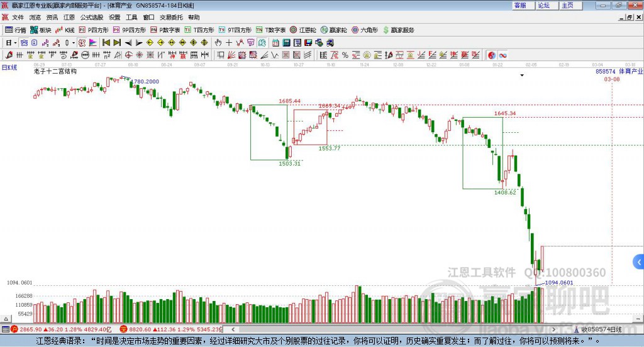Jump to first bar with the |◀ icon
Image resolution: width=644 pixels, height=347 pixels.
[106, 43]
